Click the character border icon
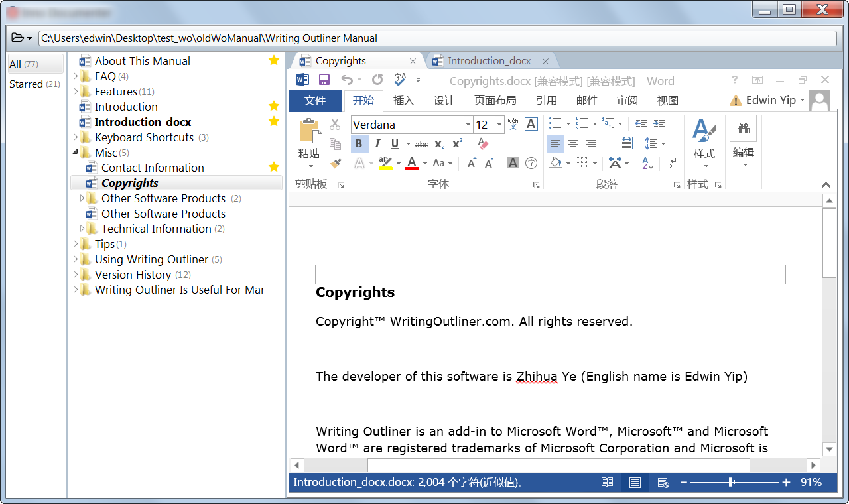 (x=531, y=124)
